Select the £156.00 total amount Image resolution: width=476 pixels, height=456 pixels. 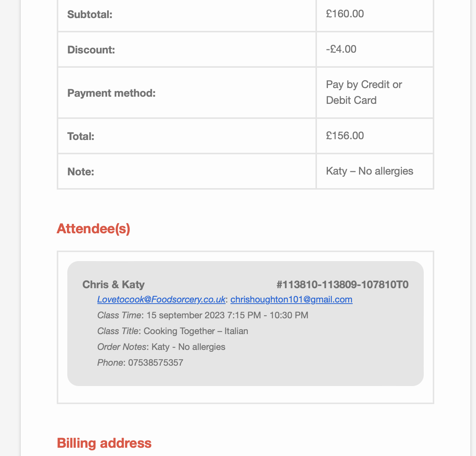(x=345, y=135)
